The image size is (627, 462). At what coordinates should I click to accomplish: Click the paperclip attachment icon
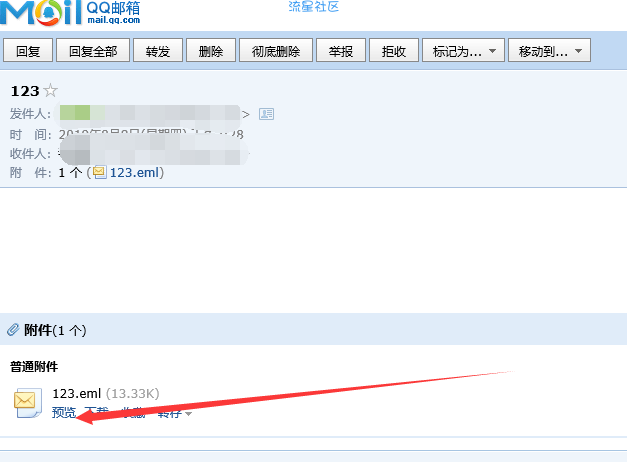[x=13, y=330]
